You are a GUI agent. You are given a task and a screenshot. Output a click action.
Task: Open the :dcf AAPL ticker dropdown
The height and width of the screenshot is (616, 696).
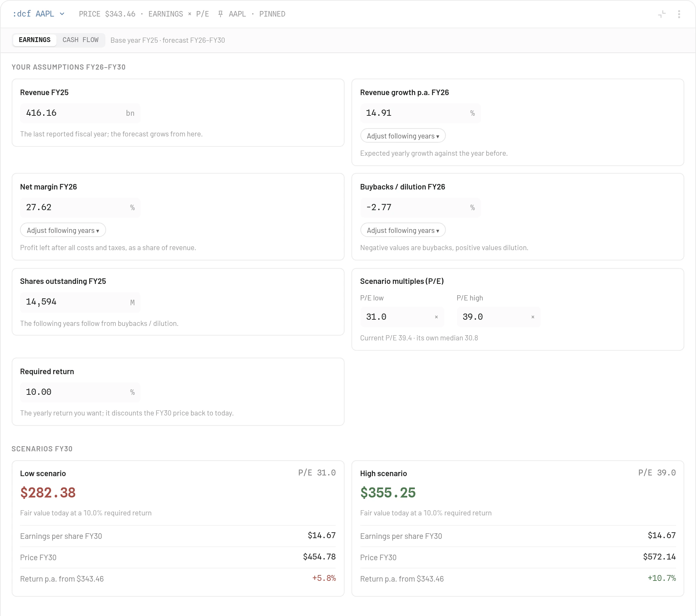(x=39, y=14)
